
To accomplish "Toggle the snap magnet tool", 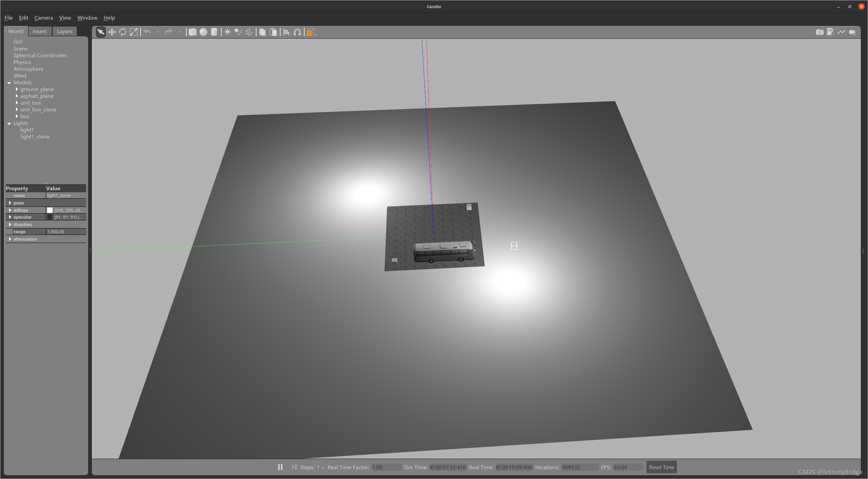I will click(x=297, y=32).
